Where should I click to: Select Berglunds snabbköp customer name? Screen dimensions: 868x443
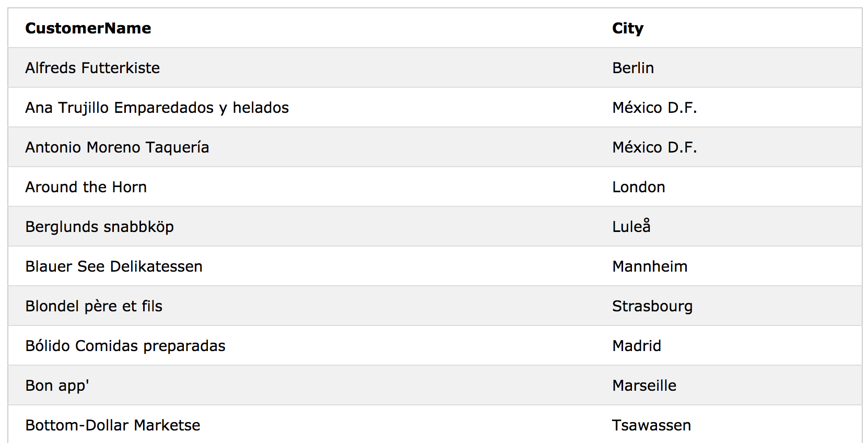100,227
